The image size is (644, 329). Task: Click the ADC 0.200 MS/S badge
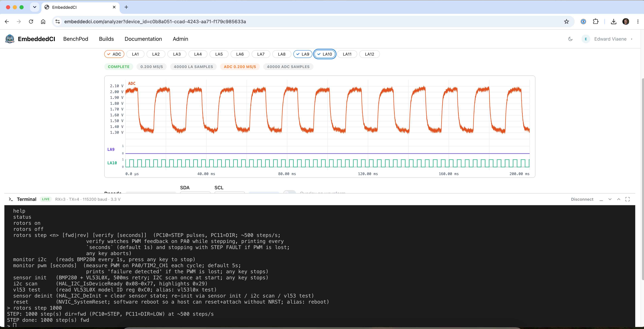[240, 67]
